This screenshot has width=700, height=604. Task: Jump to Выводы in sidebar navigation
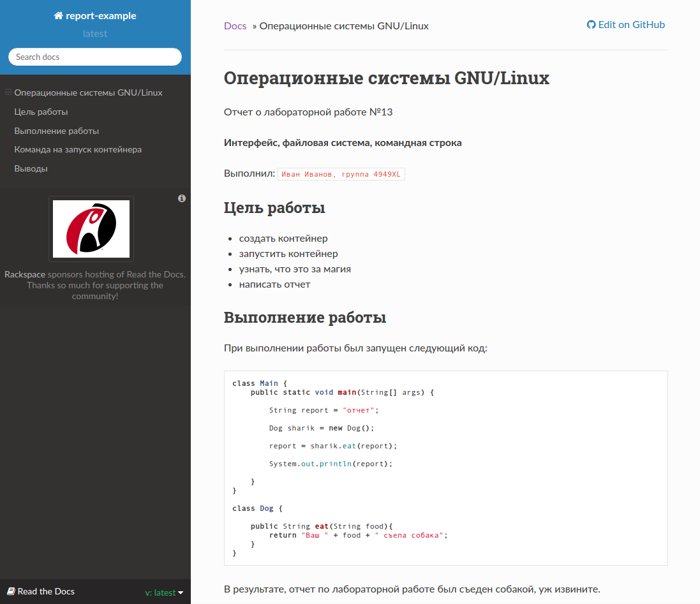tap(31, 168)
